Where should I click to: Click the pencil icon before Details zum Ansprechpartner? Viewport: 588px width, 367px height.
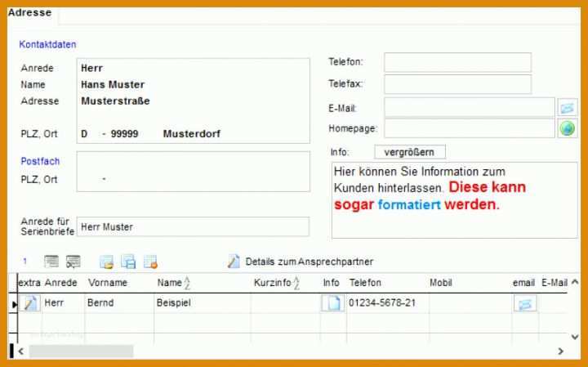tap(234, 262)
